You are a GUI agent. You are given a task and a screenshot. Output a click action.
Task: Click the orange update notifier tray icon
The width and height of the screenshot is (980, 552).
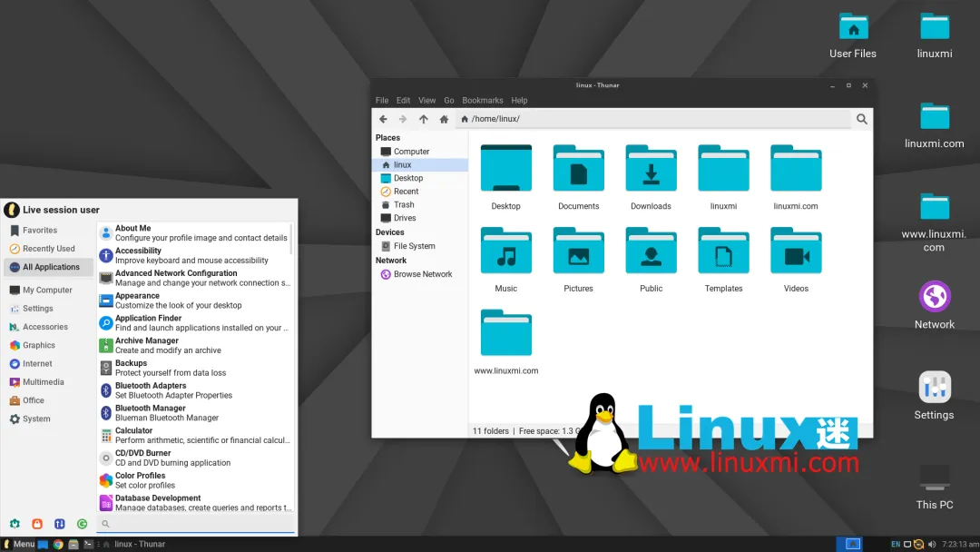click(x=918, y=545)
